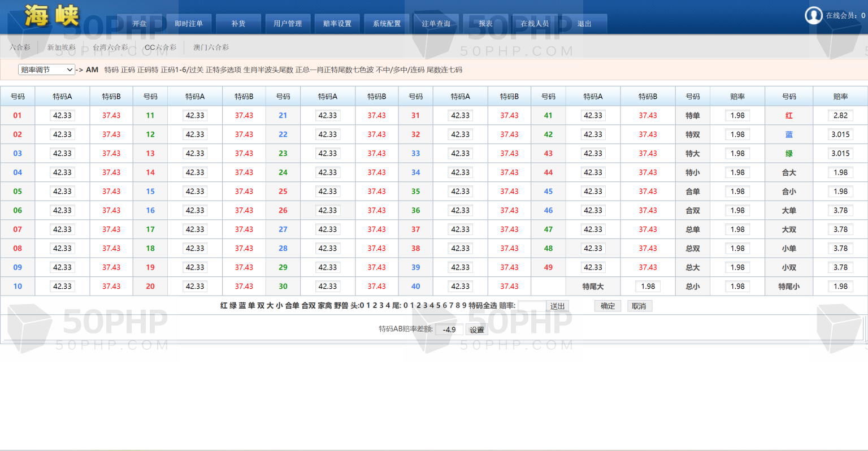Open the 正码特 odds category link

tap(147, 70)
